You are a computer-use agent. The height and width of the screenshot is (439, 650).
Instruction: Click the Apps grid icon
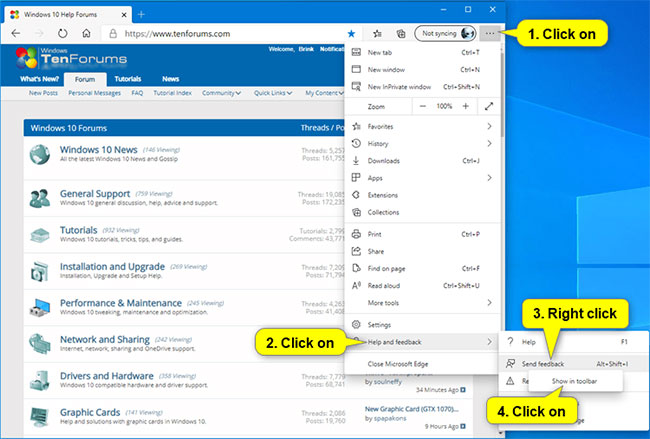(356, 178)
